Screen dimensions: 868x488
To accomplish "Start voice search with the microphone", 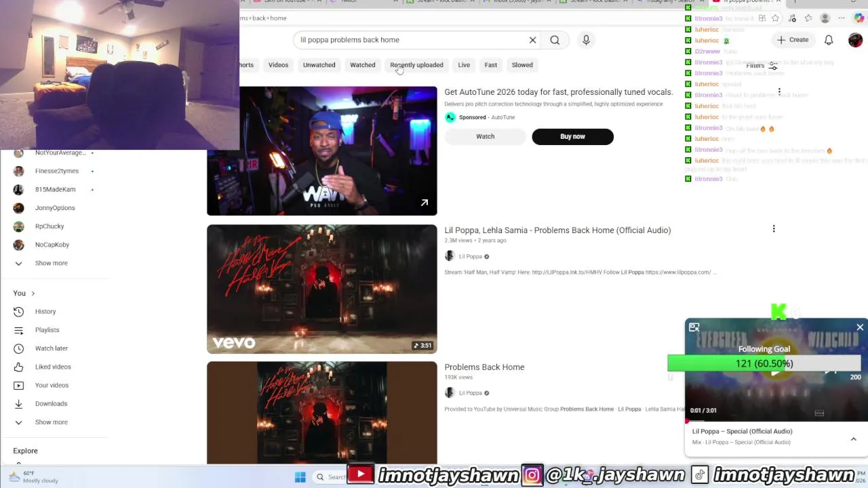I will point(587,40).
